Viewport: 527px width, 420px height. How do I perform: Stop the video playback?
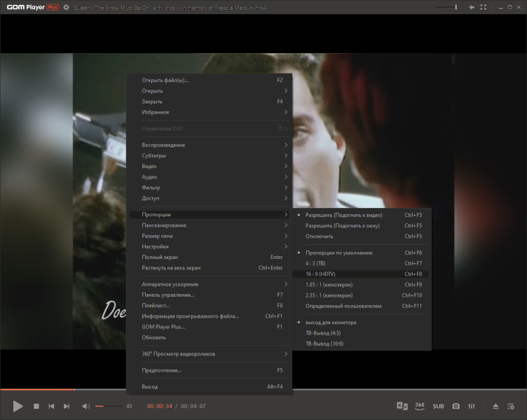[36, 406]
